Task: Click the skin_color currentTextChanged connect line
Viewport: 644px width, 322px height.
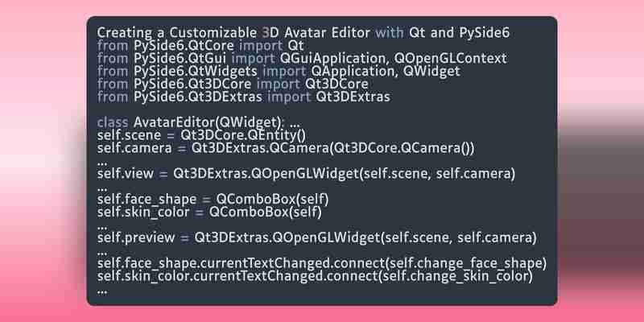Action: 315,276
